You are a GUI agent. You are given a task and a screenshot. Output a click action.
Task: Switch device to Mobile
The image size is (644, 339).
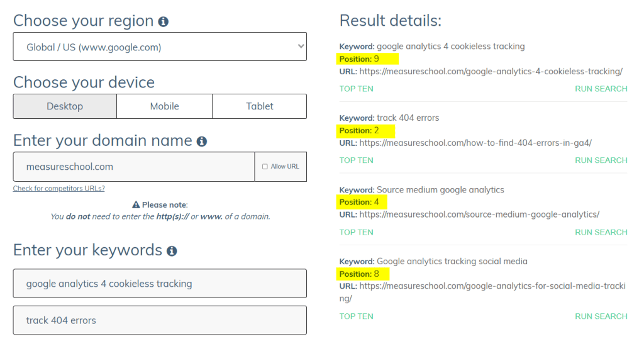pos(164,106)
